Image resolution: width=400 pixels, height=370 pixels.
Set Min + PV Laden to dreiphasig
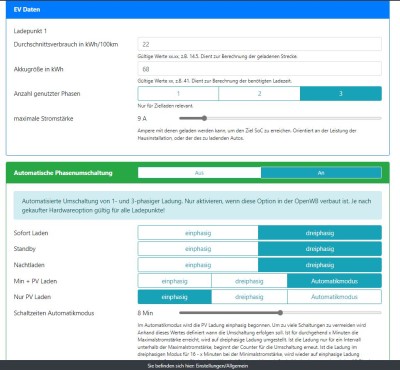[x=249, y=281]
